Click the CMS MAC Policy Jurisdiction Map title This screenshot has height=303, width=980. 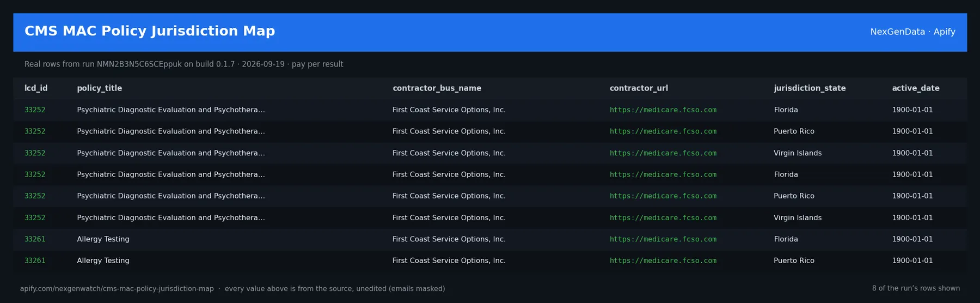coord(150,31)
